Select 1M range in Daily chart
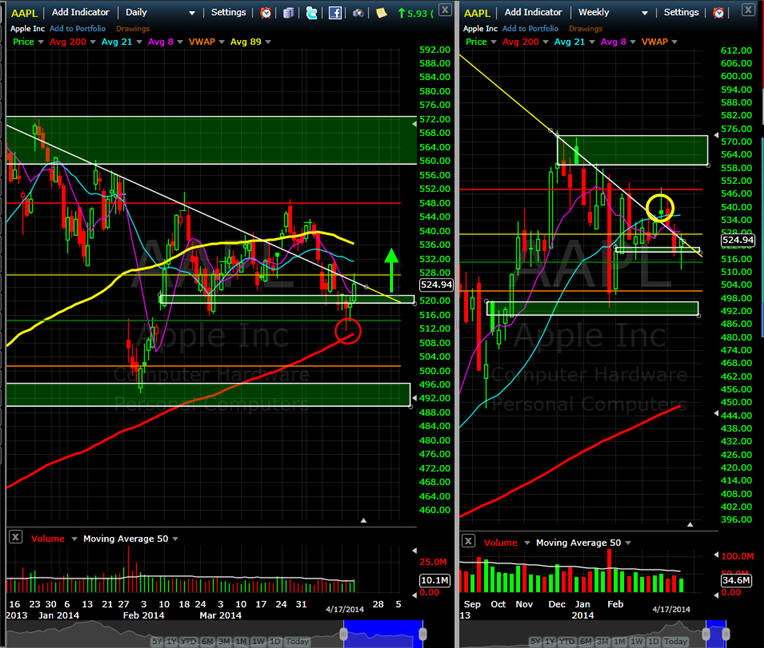 pos(242,641)
